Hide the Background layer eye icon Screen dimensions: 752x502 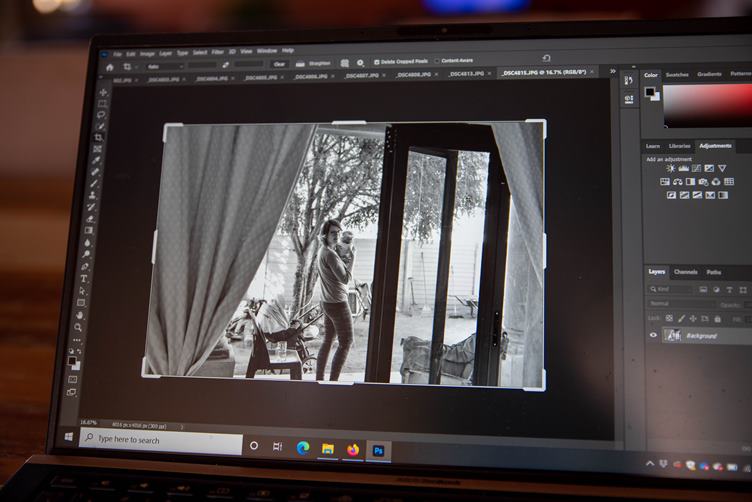[653, 335]
